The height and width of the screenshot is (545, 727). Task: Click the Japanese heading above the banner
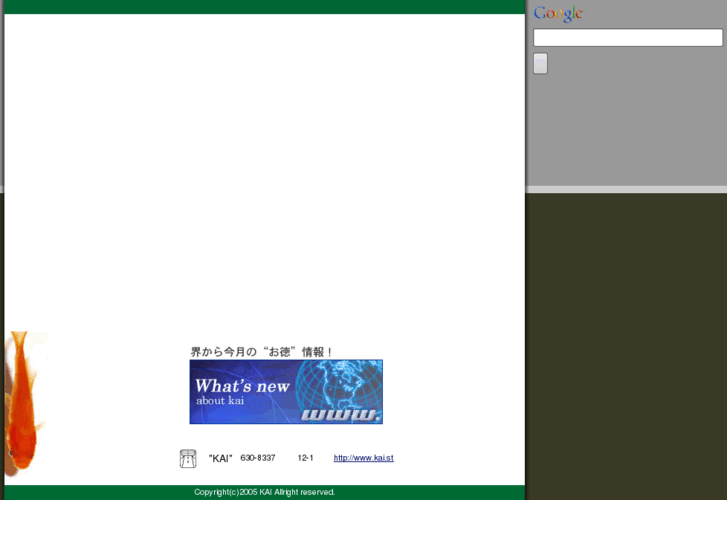[261, 352]
